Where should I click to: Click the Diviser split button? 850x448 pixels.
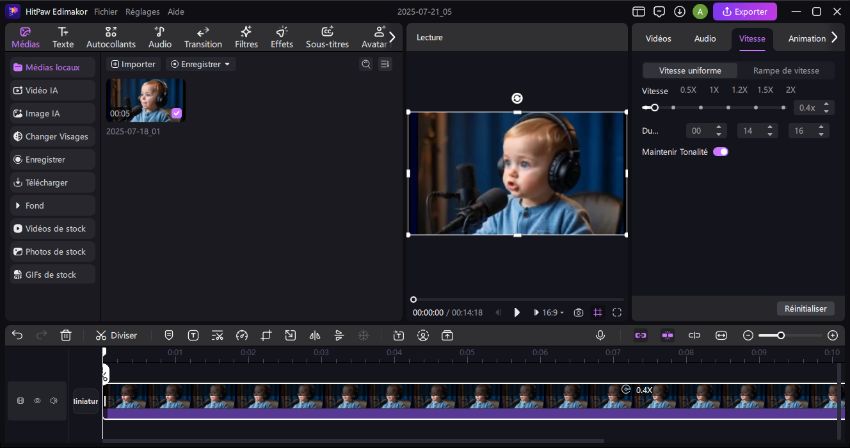[116, 335]
